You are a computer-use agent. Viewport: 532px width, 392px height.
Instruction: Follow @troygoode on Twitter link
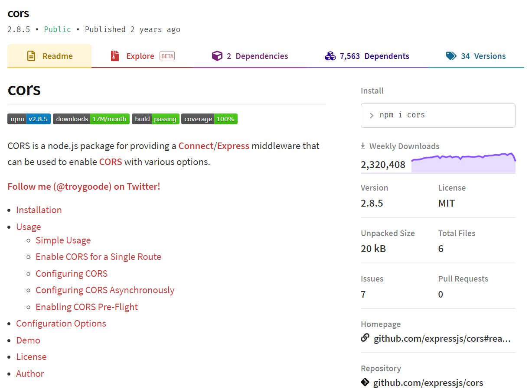pyautogui.click(x=84, y=187)
